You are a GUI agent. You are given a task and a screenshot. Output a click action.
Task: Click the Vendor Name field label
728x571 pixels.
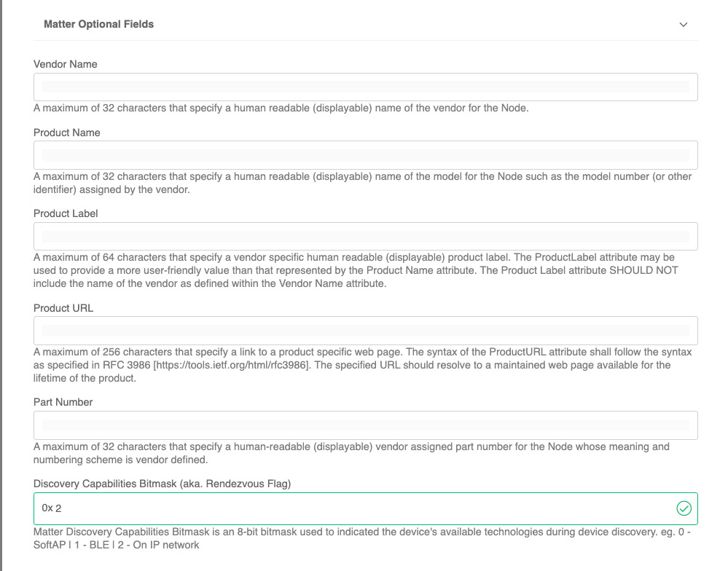(65, 64)
